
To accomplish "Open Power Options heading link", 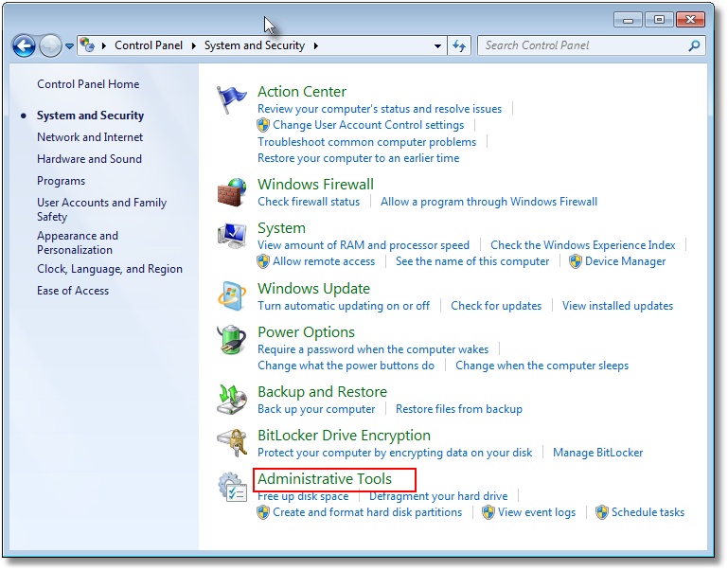I will coord(307,332).
